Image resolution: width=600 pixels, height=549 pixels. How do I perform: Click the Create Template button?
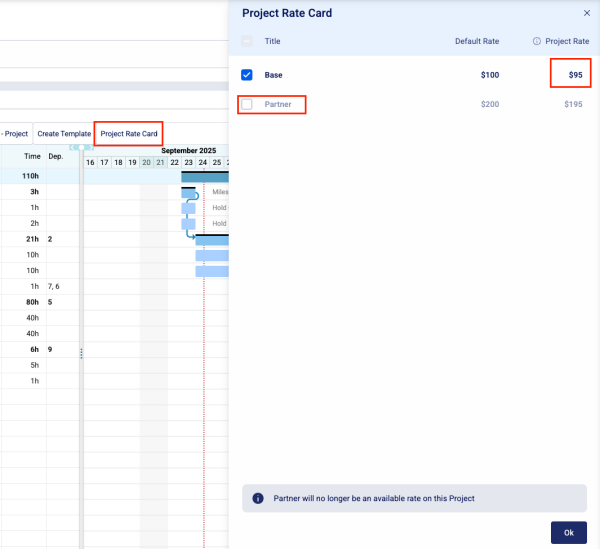64,133
